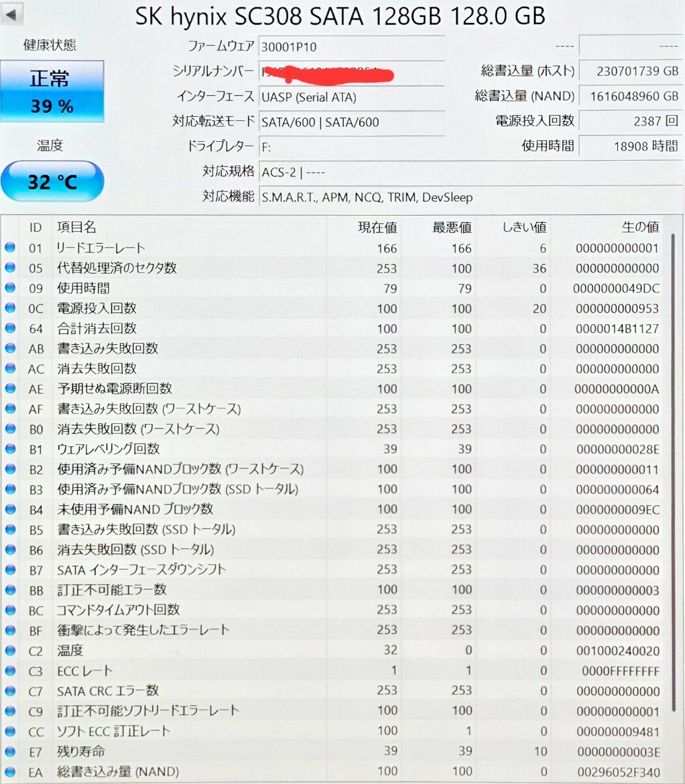Click status dot of row 64 合計消去回数
The width and height of the screenshot is (685, 784).
(10, 328)
